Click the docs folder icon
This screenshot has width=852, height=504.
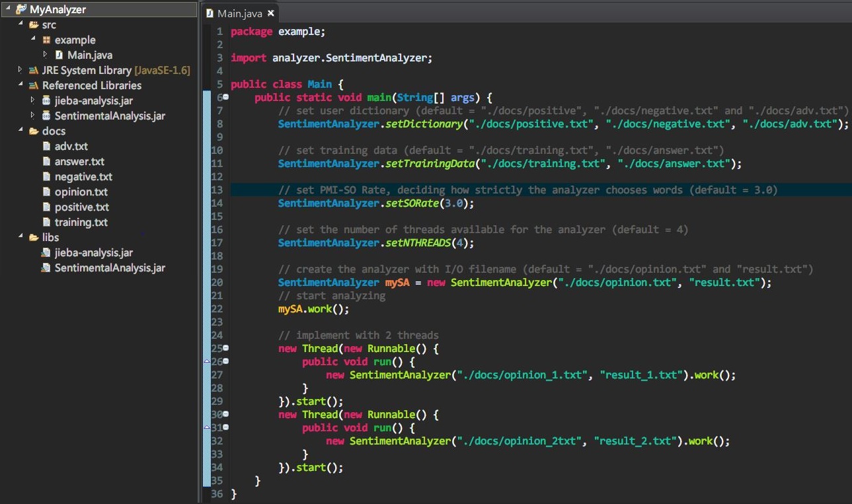(x=34, y=131)
